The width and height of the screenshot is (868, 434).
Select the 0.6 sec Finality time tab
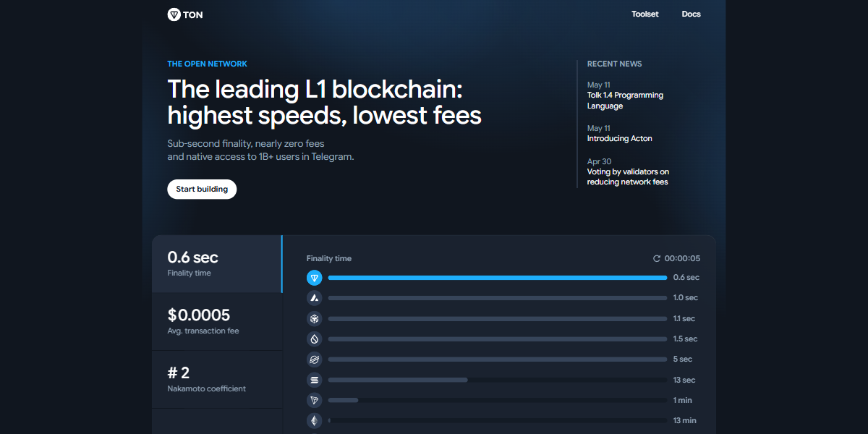[x=217, y=264]
